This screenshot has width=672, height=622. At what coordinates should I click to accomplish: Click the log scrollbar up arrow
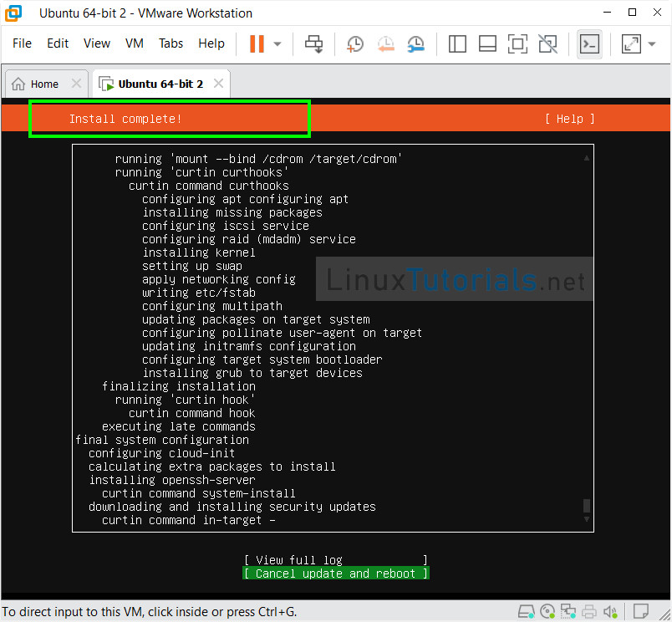pyautogui.click(x=587, y=158)
